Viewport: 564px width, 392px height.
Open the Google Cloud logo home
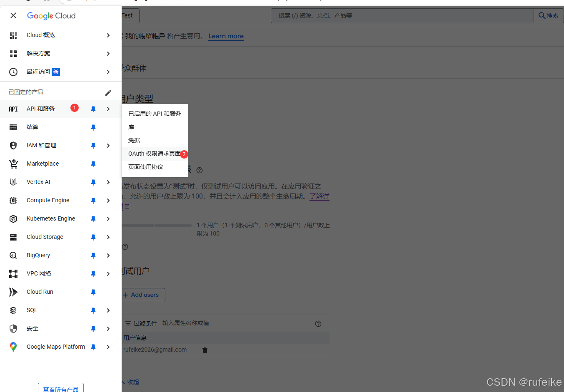(51, 16)
